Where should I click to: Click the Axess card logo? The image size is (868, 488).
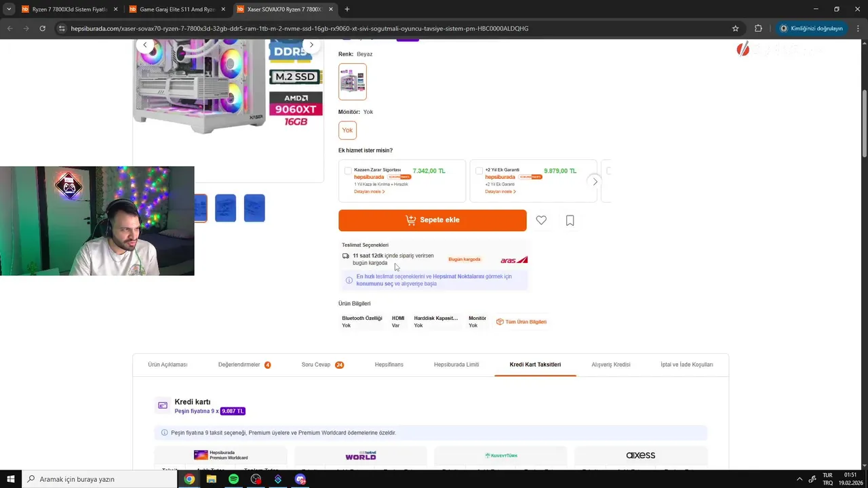click(641, 455)
